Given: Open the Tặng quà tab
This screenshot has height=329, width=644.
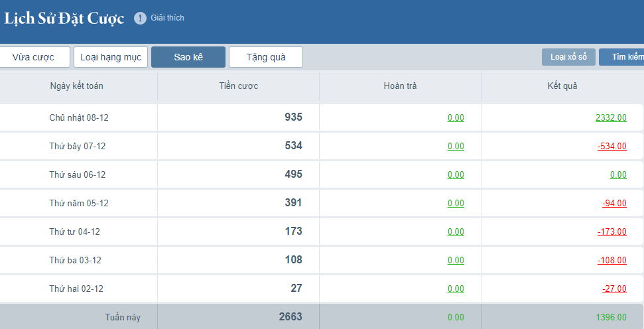Looking at the screenshot, I should coord(266,57).
